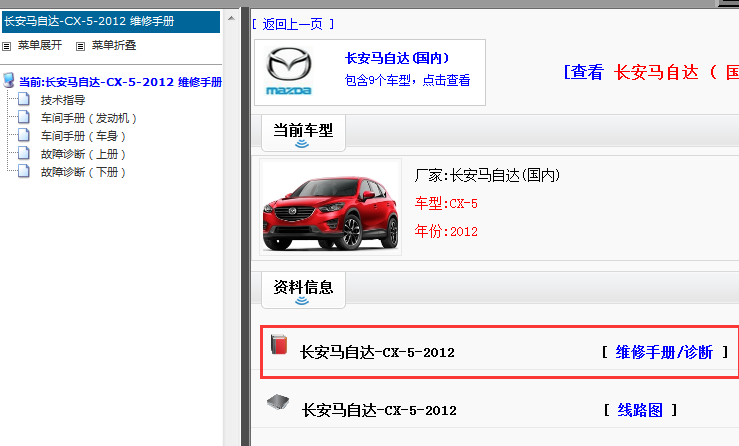The width and height of the screenshot is (739, 446).
Task: Click the page icon next to 车间手册（车身）
Action: tap(24, 135)
